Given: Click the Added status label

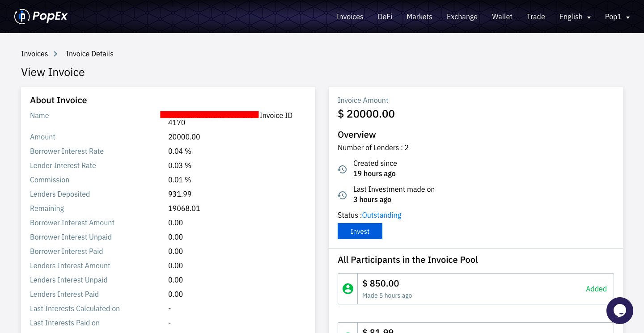Looking at the screenshot, I should [x=596, y=289].
